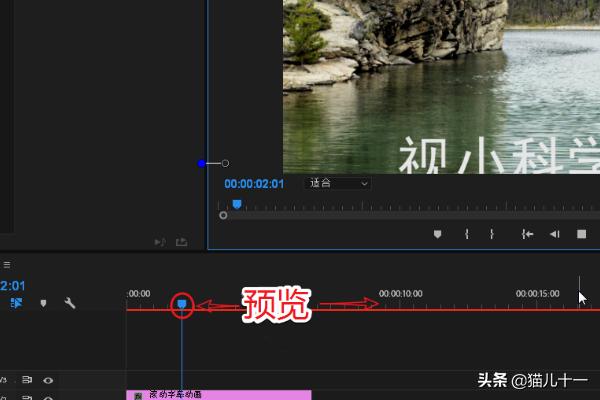This screenshot has width=600, height=400.
Task: Toggle the linked selection icon in timeline
Action: pyautogui.click(x=16, y=302)
